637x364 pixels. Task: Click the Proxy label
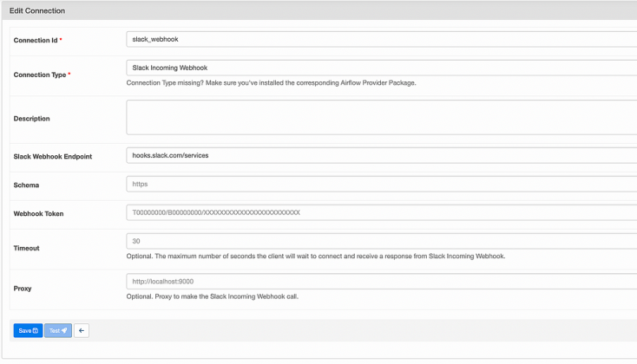pos(23,288)
